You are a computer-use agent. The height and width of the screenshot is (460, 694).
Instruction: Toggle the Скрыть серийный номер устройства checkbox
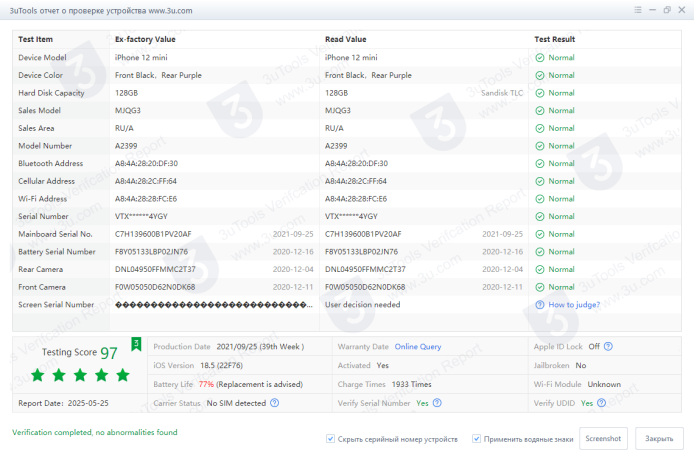pyautogui.click(x=331, y=439)
